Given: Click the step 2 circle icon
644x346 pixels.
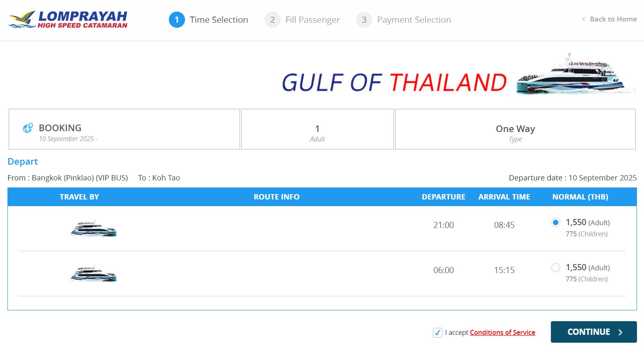Looking at the screenshot, I should coord(272,20).
